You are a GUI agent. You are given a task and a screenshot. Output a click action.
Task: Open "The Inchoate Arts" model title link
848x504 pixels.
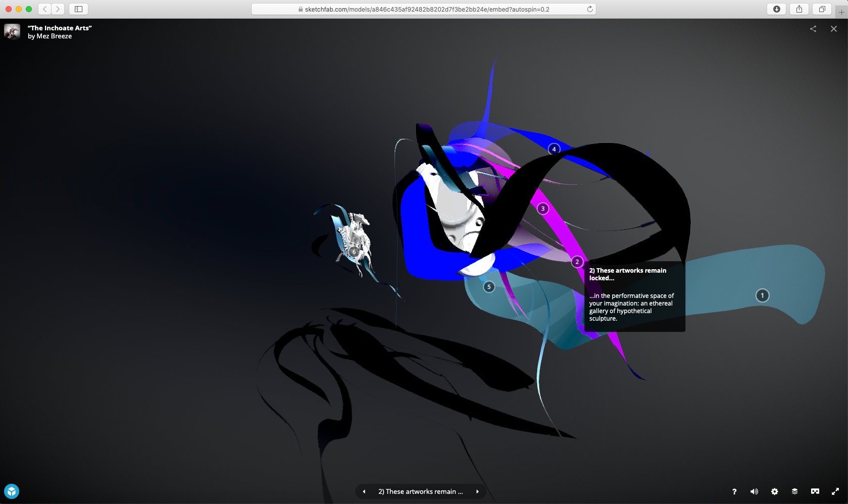(x=60, y=28)
